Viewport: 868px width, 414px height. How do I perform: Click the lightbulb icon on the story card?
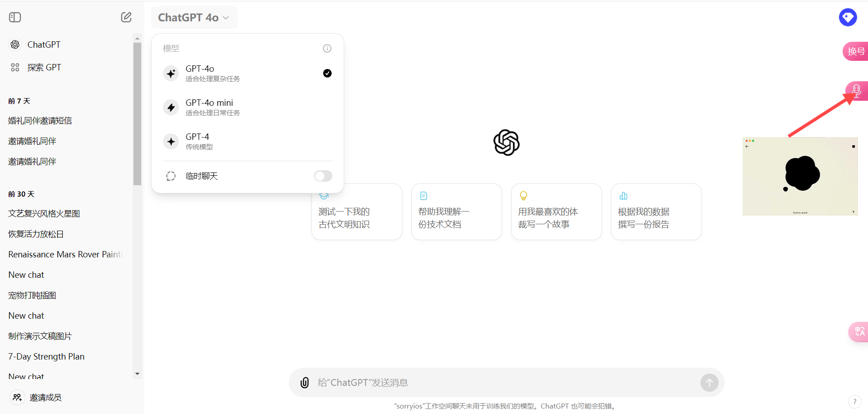point(523,196)
